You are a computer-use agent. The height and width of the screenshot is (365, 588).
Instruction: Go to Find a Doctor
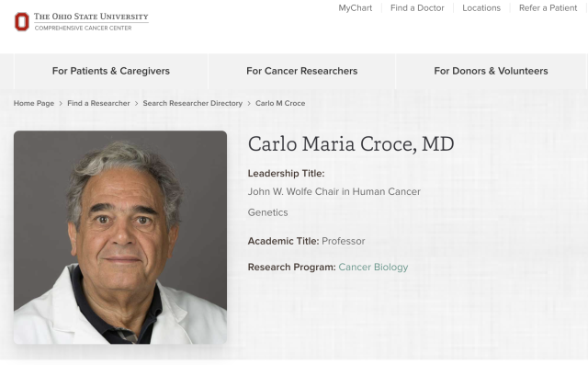click(x=417, y=8)
